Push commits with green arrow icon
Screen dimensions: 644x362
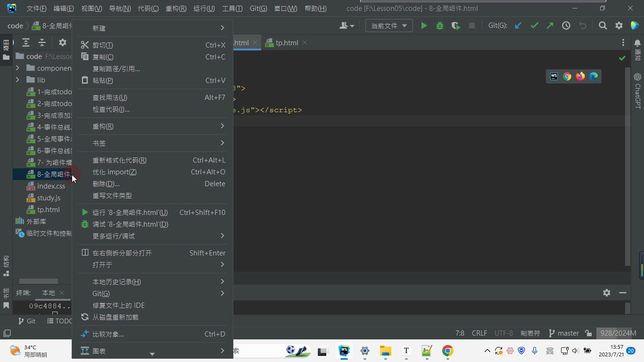tap(550, 26)
